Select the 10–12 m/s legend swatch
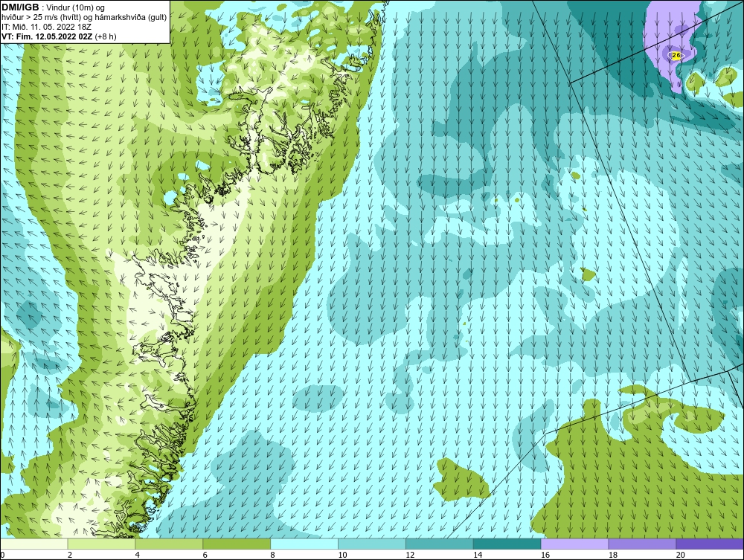 (372, 544)
